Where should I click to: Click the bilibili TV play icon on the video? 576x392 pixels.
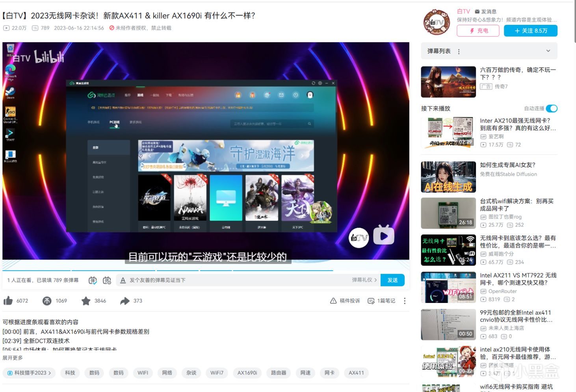(383, 235)
